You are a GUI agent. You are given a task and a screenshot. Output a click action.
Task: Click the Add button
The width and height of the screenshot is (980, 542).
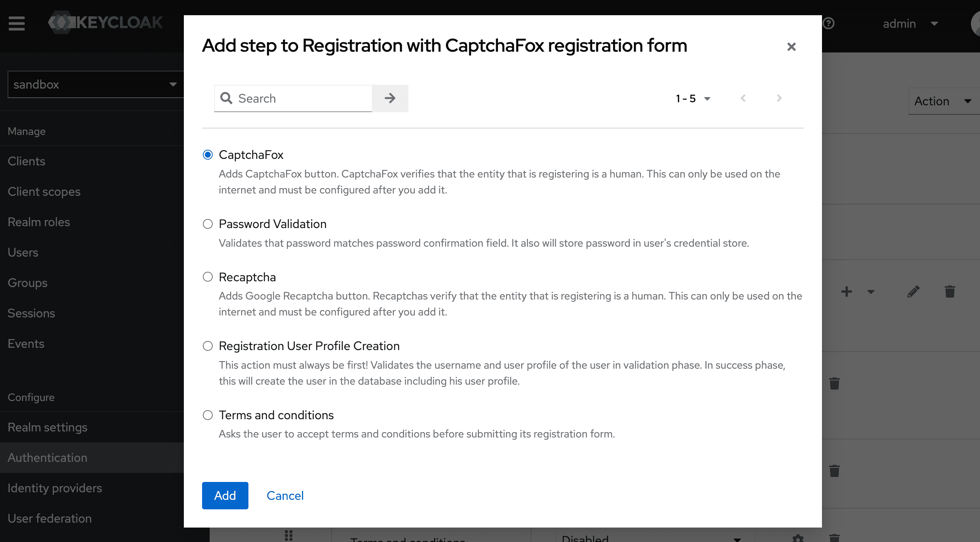(225, 495)
